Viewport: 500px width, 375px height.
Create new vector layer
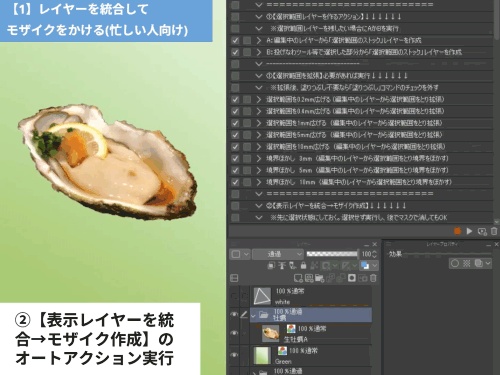coord(309,278)
